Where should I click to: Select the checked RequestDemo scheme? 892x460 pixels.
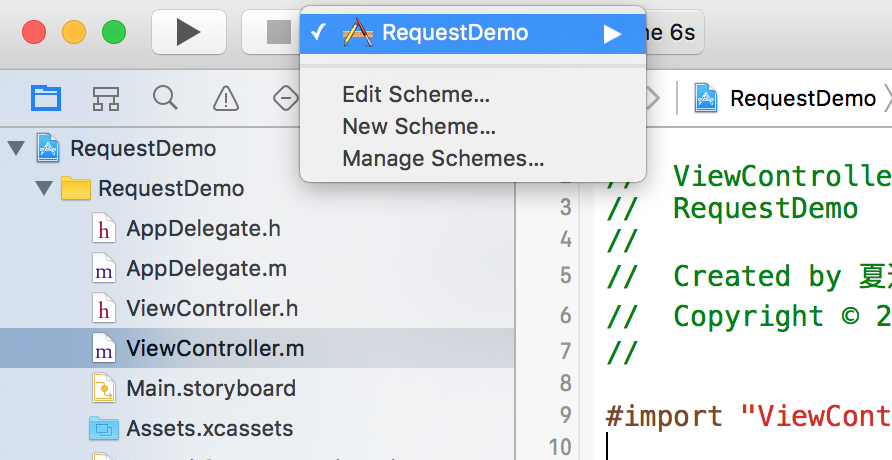pos(454,32)
